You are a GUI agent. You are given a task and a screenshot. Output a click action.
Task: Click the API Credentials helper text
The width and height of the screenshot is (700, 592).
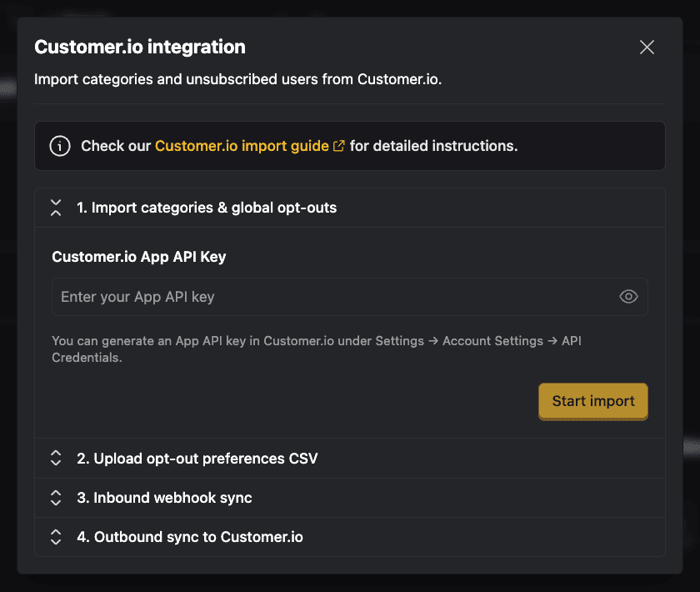[x=317, y=349]
